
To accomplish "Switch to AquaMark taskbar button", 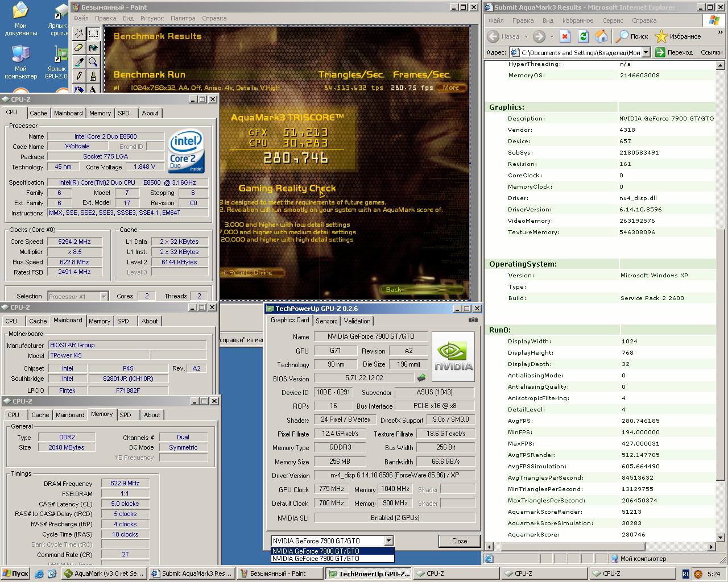I will point(104,573).
